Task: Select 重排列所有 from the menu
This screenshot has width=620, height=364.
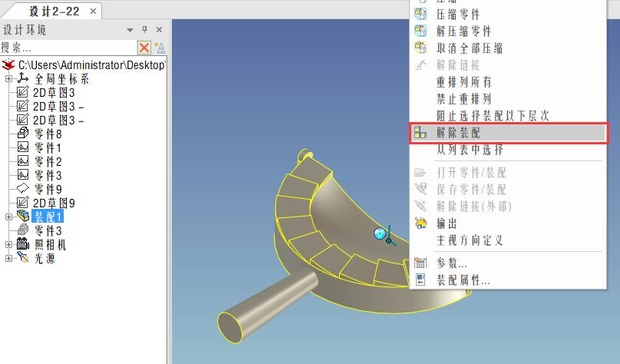Action: coord(464,82)
